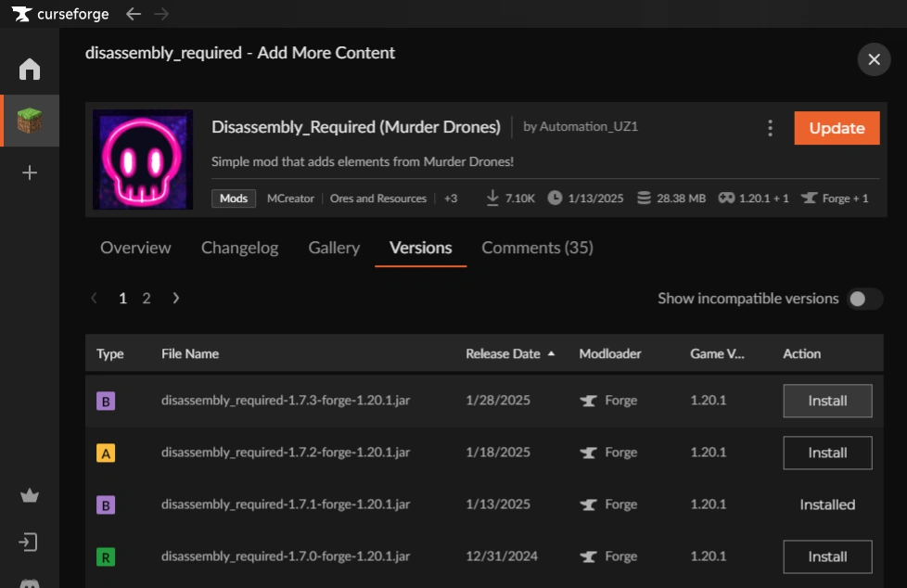Open the Discord icon in sidebar

coord(30,582)
